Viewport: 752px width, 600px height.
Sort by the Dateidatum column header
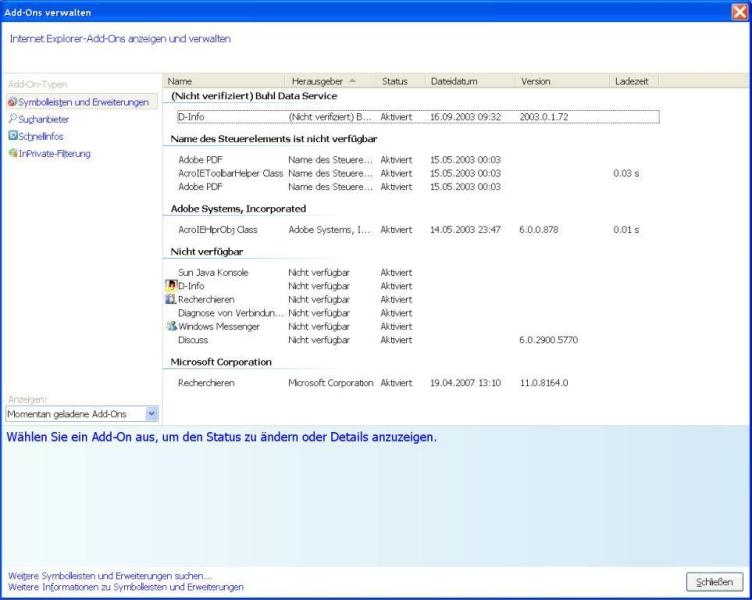coord(470,81)
